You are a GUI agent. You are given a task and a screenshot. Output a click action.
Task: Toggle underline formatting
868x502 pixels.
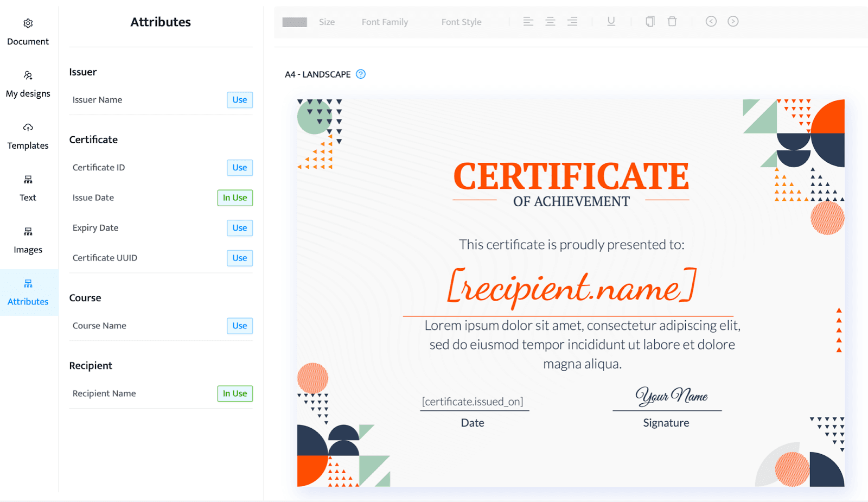[x=611, y=22]
